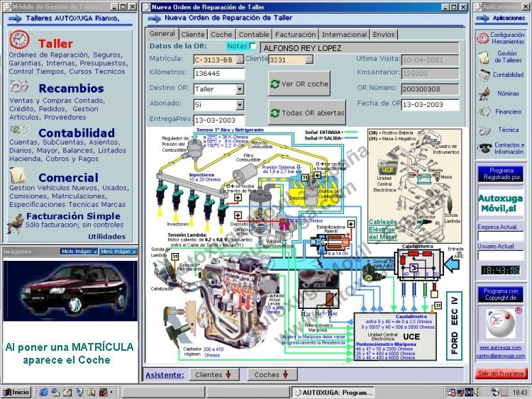The width and height of the screenshot is (532, 399).
Task: Click the Contabilidad calculator icon in Aplicaciones
Action: [484, 75]
